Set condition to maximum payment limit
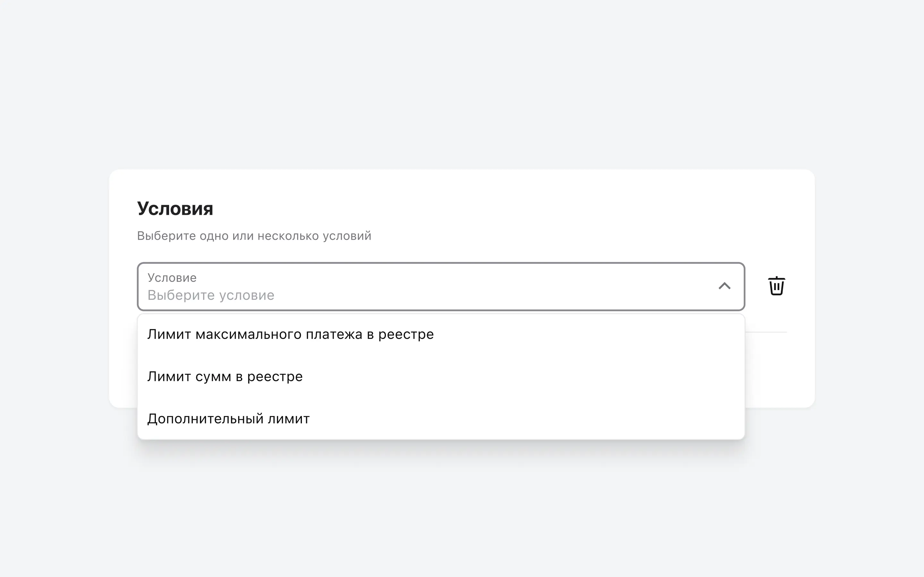 click(291, 334)
